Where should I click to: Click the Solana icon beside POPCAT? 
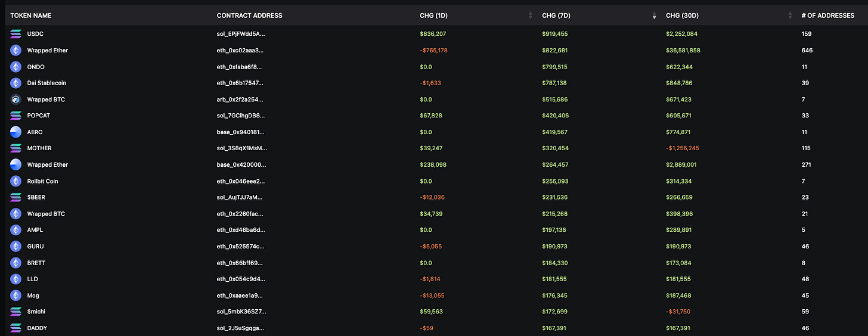pyautogui.click(x=15, y=116)
